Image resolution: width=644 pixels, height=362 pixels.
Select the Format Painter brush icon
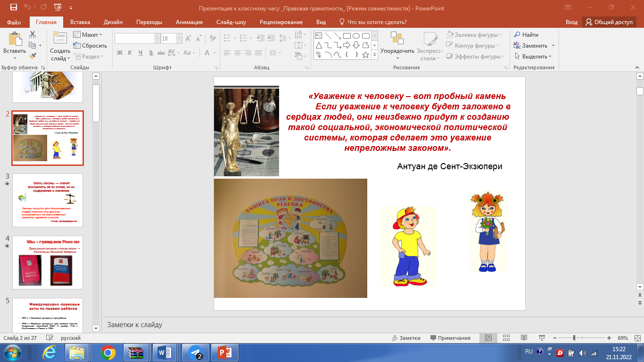point(33,56)
